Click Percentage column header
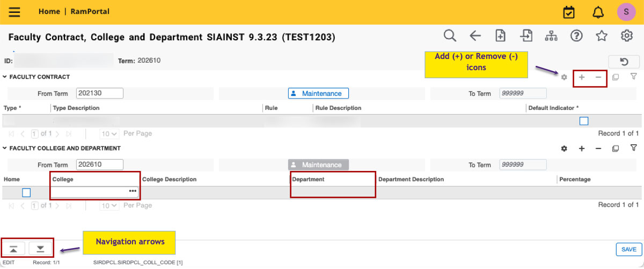The height and width of the screenshot is (269, 644). (575, 179)
